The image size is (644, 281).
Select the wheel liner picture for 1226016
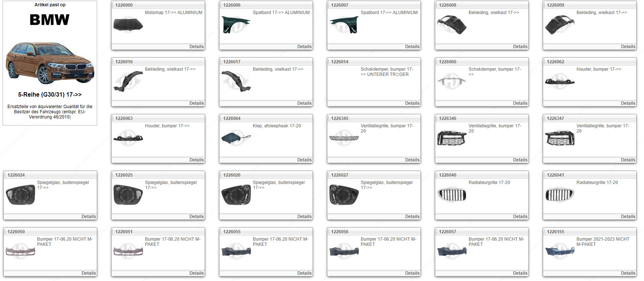tap(128, 81)
